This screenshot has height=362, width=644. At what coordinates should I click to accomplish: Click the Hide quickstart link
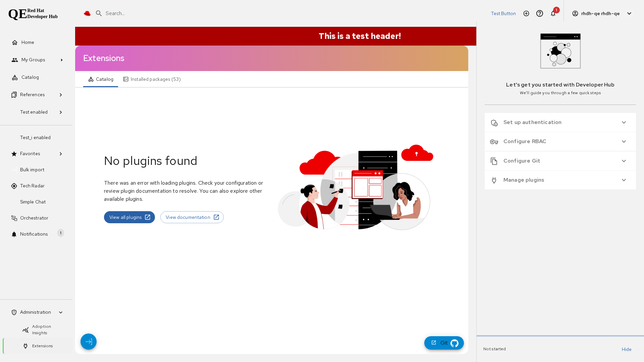point(626,349)
